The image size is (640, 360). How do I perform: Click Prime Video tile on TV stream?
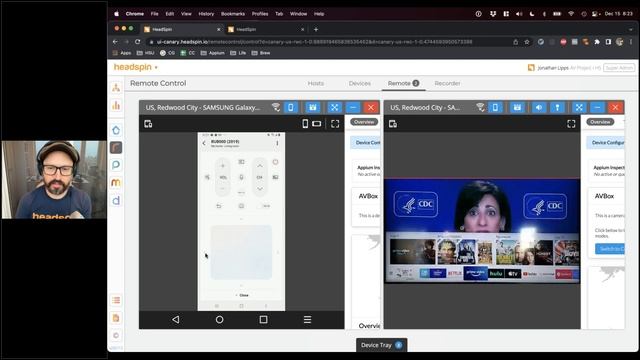click(476, 273)
